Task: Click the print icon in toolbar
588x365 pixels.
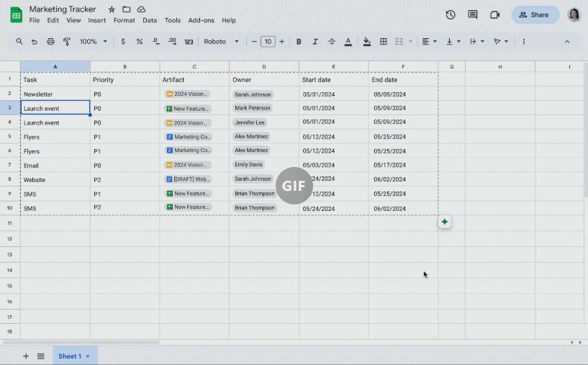Action: (x=50, y=42)
